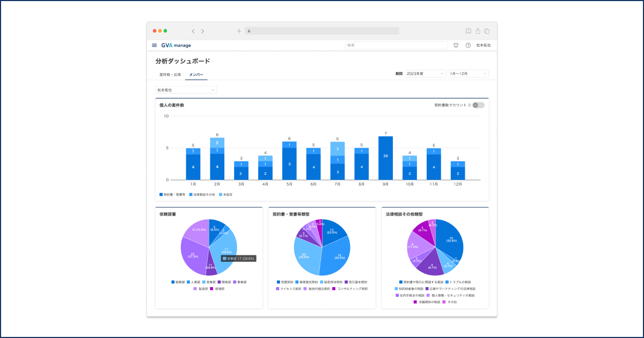The height and width of the screenshot is (338, 644).
Task: Click the notification bell icon
Action: pyautogui.click(x=456, y=46)
